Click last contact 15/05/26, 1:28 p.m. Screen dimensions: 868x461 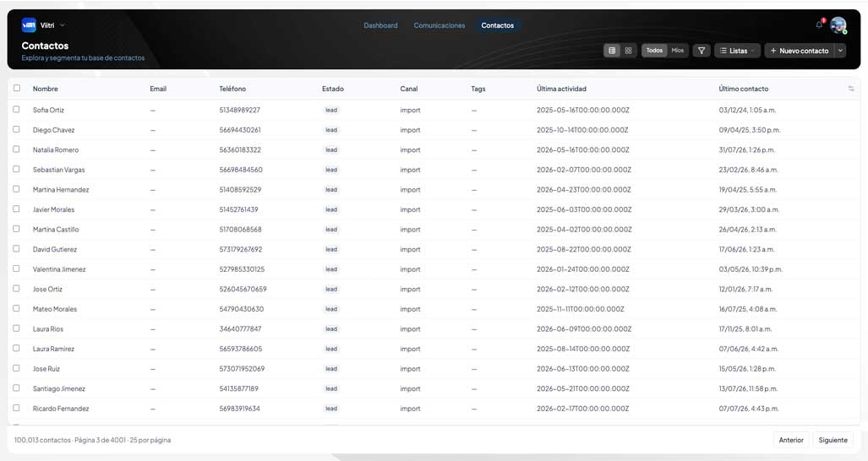point(747,369)
